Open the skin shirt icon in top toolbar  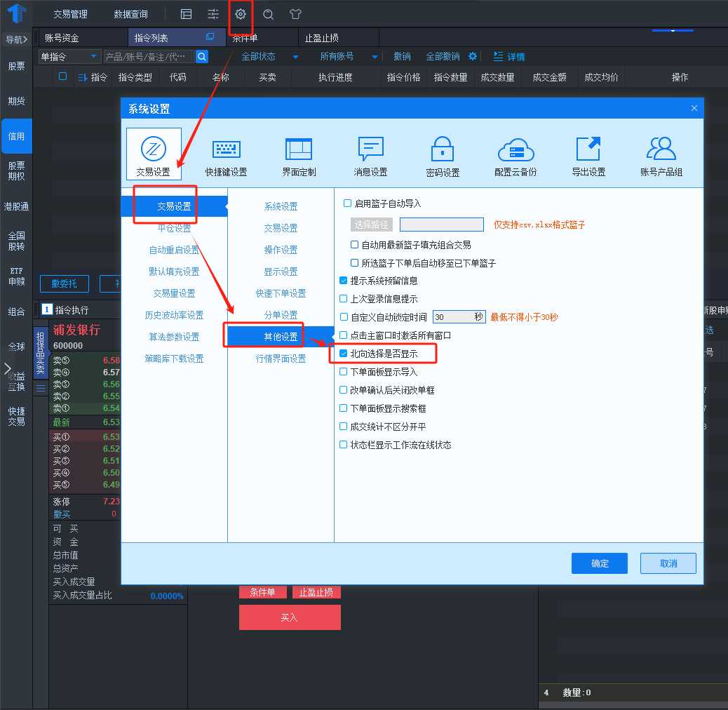(x=295, y=15)
